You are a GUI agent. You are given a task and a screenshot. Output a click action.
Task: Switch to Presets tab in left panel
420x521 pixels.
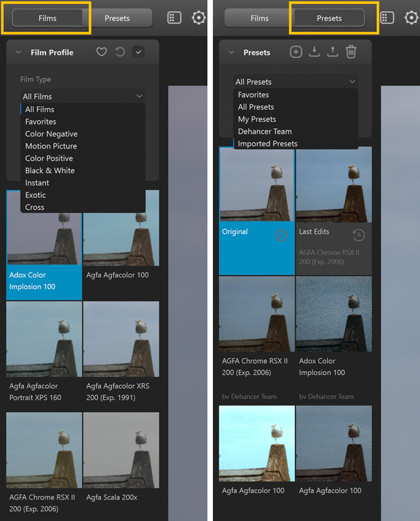117,18
